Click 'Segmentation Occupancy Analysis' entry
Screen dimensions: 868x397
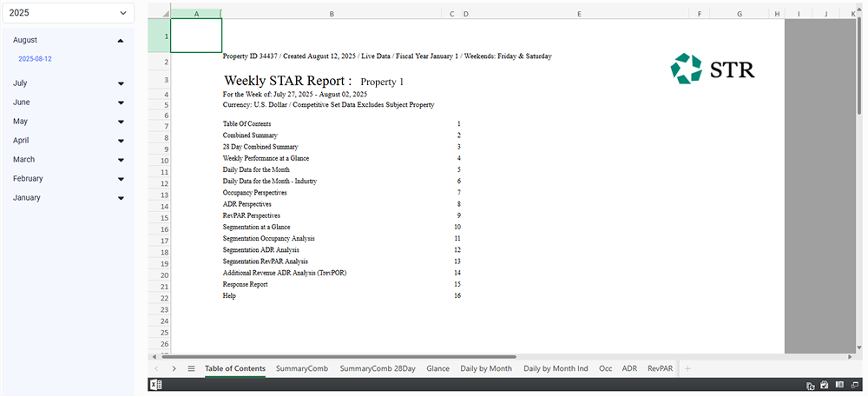[x=268, y=239]
